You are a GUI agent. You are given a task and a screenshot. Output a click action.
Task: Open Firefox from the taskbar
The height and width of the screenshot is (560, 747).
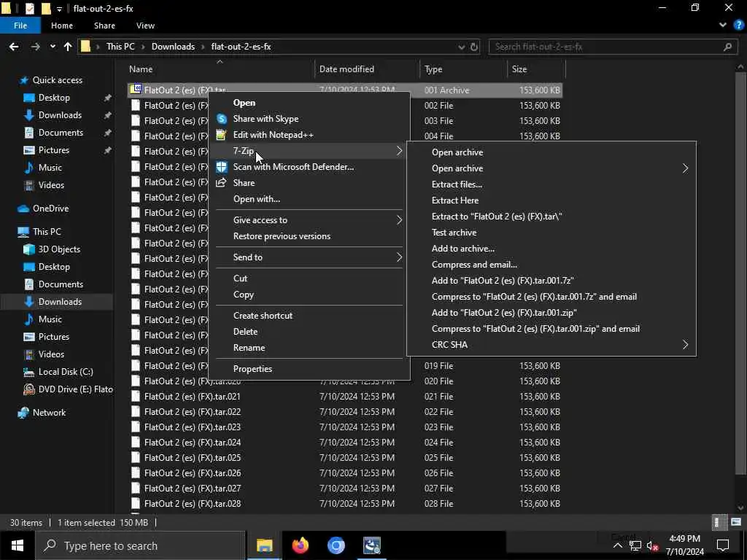tap(300, 545)
